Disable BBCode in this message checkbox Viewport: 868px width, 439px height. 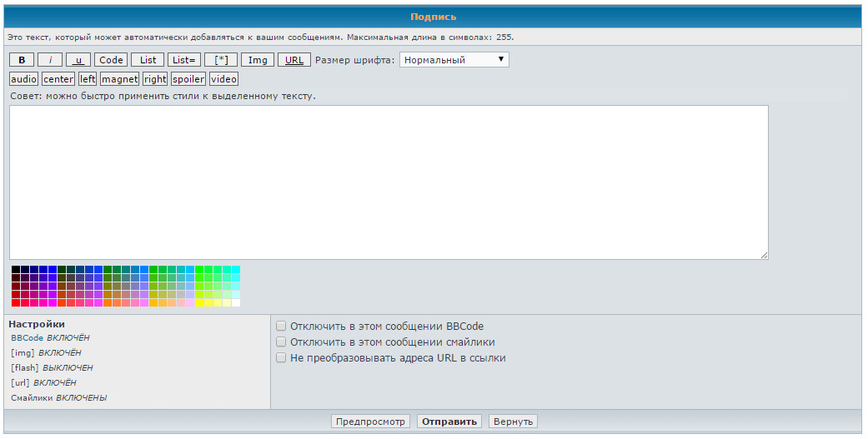(x=282, y=327)
